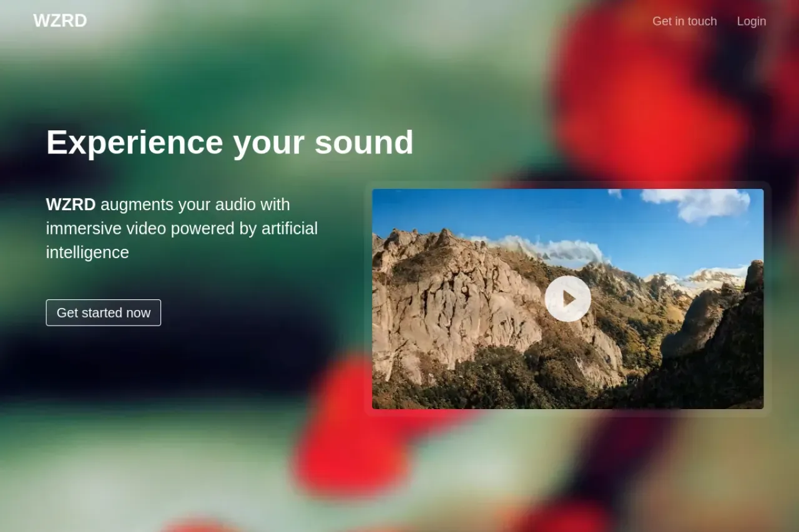Open the Get in touch link
This screenshot has width=799, height=532.
coord(685,21)
